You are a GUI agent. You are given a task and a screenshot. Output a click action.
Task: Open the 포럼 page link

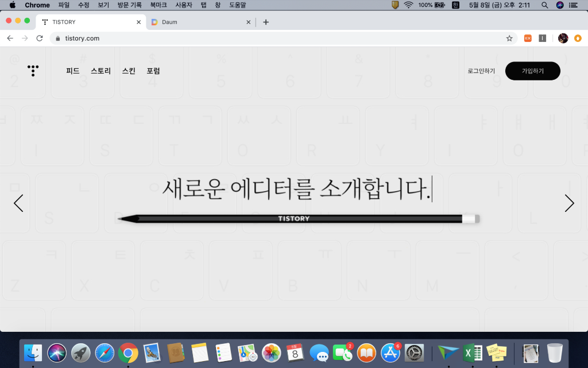coord(153,71)
